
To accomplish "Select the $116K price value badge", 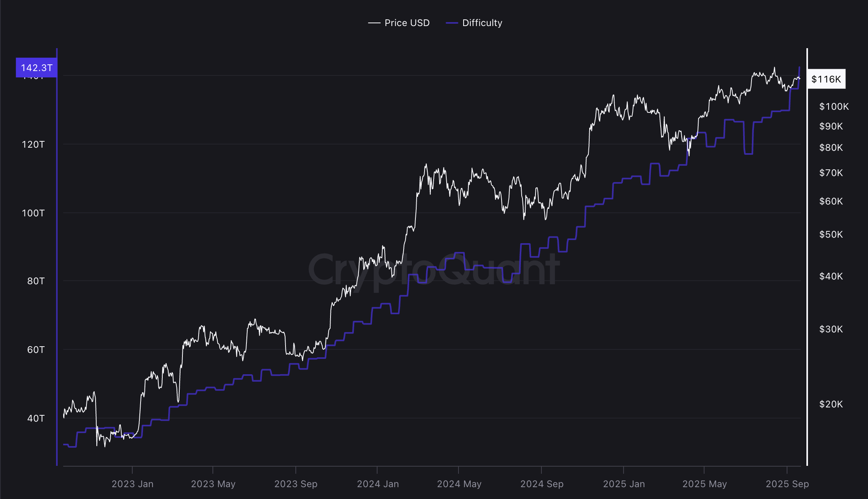I will (x=827, y=79).
